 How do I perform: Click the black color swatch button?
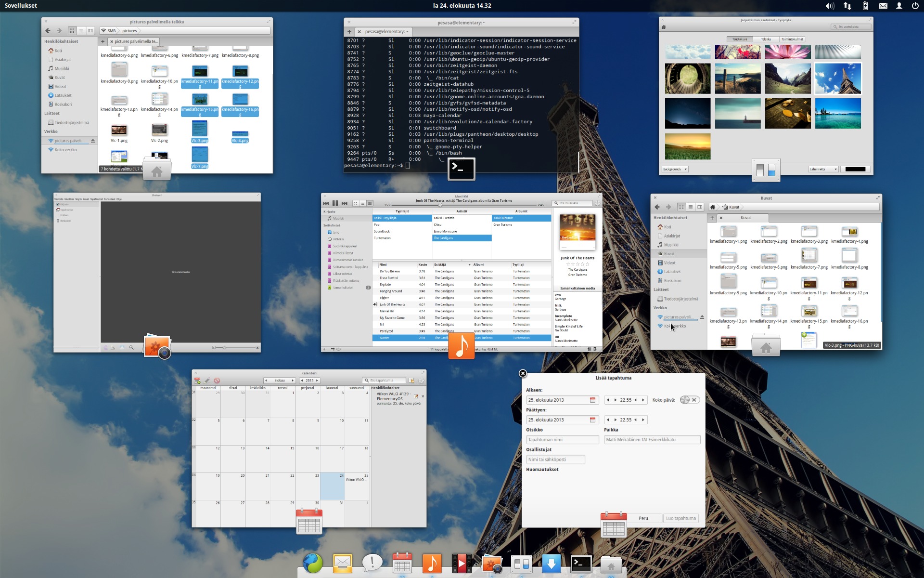[x=855, y=169]
